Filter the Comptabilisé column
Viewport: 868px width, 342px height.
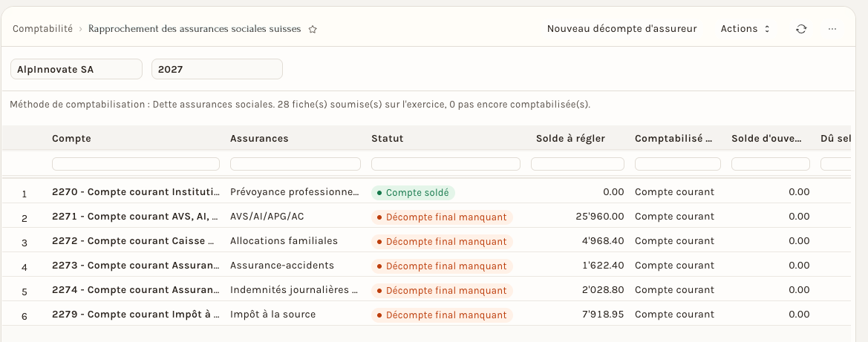click(x=678, y=164)
